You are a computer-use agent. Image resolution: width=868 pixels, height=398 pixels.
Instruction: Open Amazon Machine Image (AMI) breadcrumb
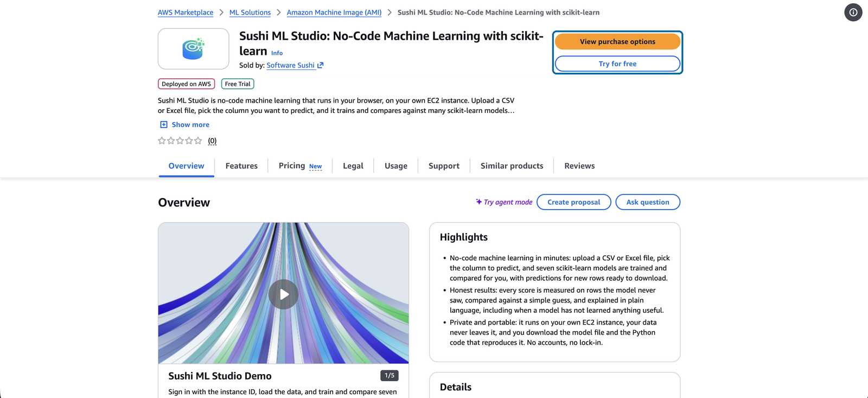(x=334, y=12)
